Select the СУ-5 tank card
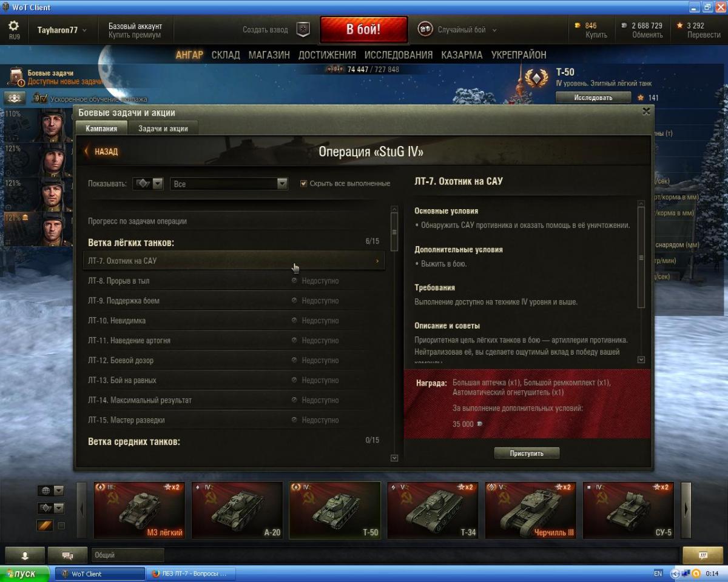 pos(629,510)
